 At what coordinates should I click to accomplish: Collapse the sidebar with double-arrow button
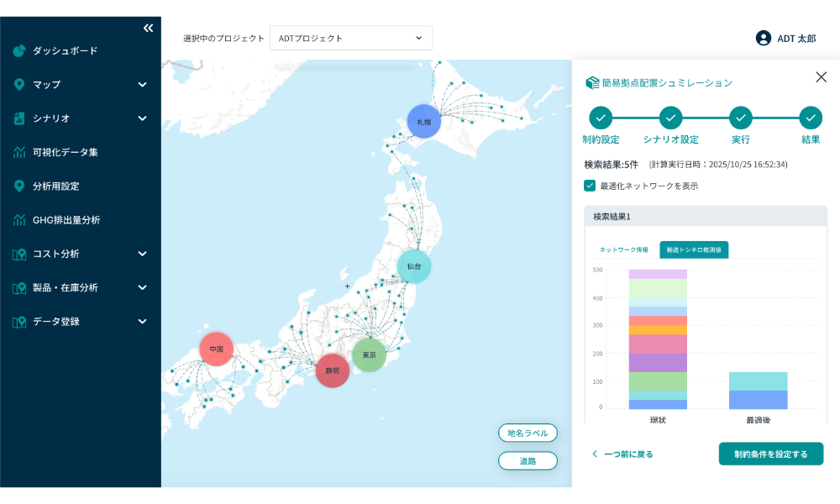(148, 28)
